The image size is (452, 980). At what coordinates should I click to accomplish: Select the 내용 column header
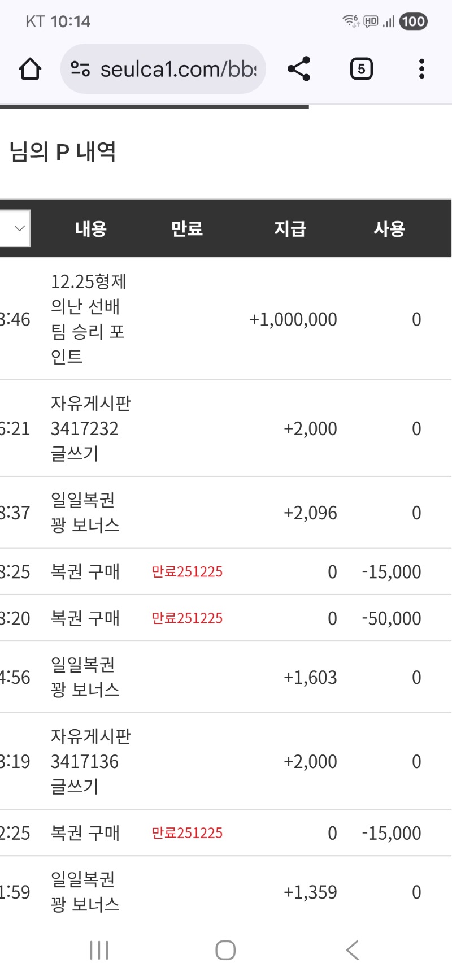91,229
